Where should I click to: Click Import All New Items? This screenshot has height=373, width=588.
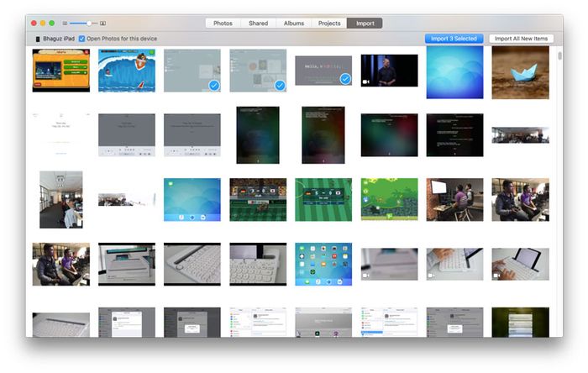click(521, 39)
